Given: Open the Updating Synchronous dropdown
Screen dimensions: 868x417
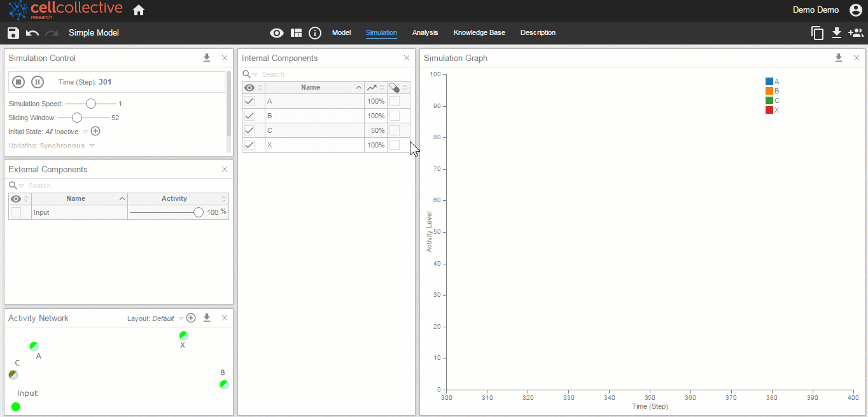Looking at the screenshot, I should point(92,146).
